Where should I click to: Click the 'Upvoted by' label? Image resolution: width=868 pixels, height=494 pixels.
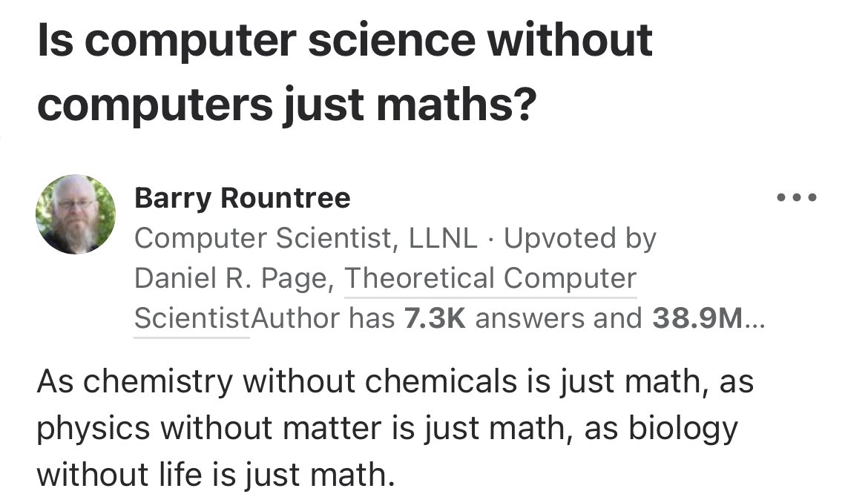click(x=580, y=238)
